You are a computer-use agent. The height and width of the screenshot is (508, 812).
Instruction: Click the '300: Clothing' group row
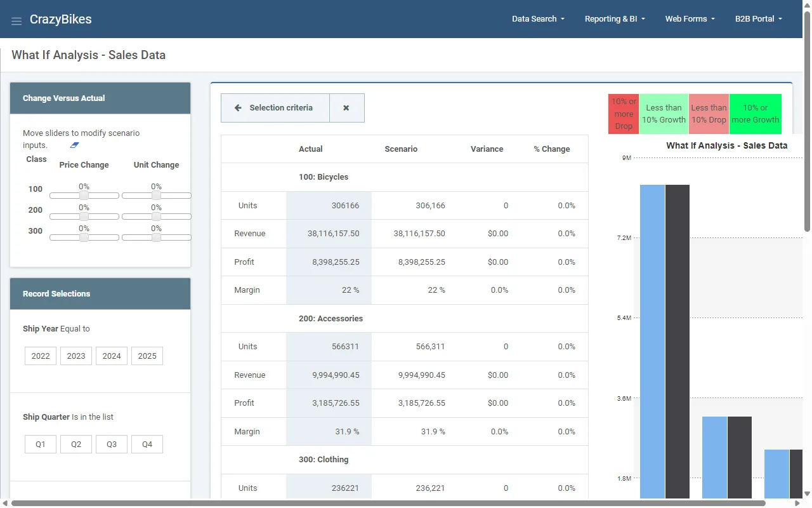405,460
